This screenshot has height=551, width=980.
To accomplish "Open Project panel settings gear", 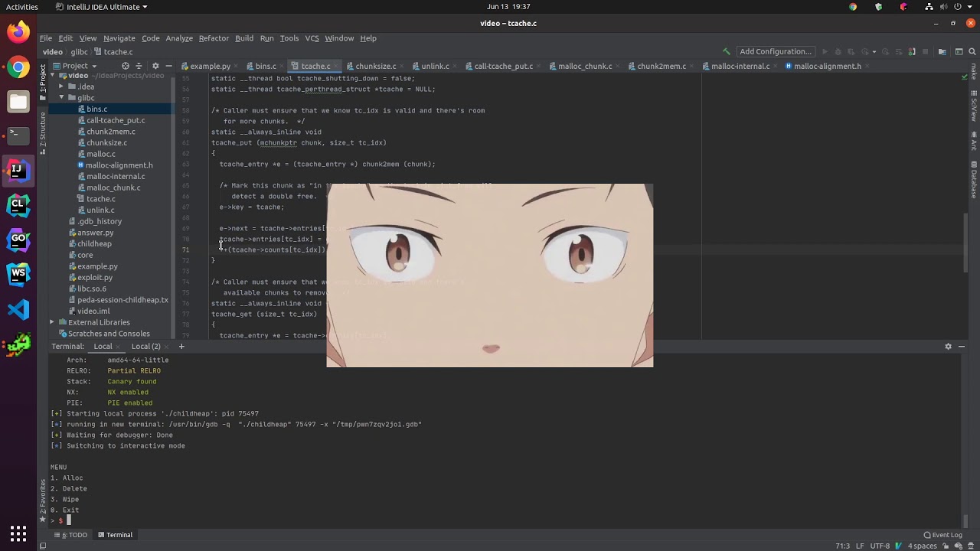I will pos(155,66).
